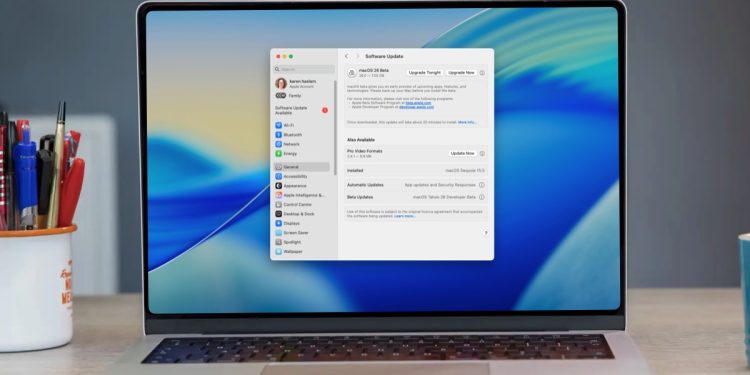The image size is (750, 375).
Task: Click the Pro Video Formats label
Action: [x=364, y=151]
